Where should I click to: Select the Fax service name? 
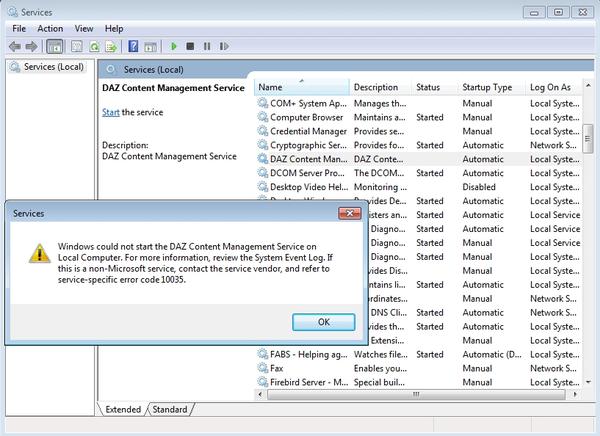click(277, 369)
